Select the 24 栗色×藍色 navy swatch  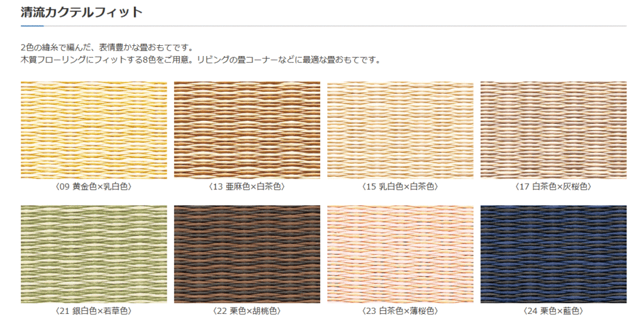553,254
